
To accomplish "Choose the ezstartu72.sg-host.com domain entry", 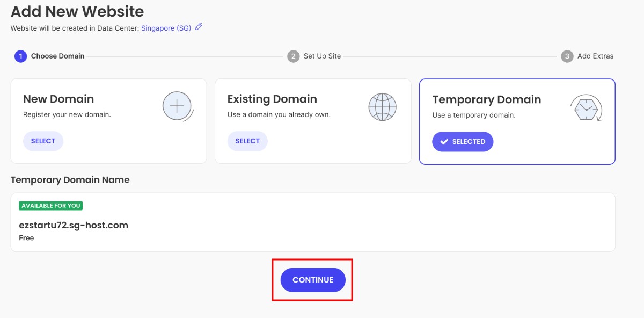I will coord(74,225).
